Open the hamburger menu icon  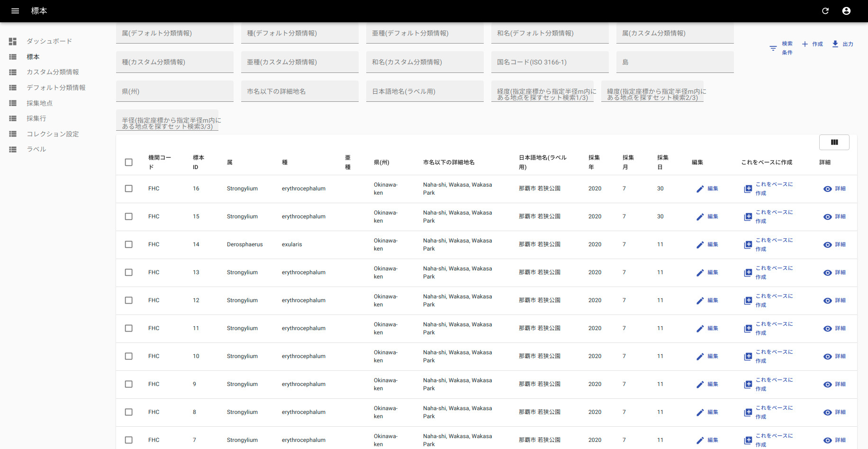click(x=15, y=11)
